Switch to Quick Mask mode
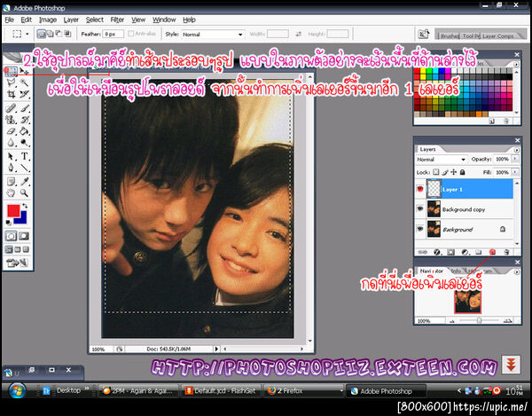Screen dimensions: 532x416 pyautogui.click(x=24, y=236)
